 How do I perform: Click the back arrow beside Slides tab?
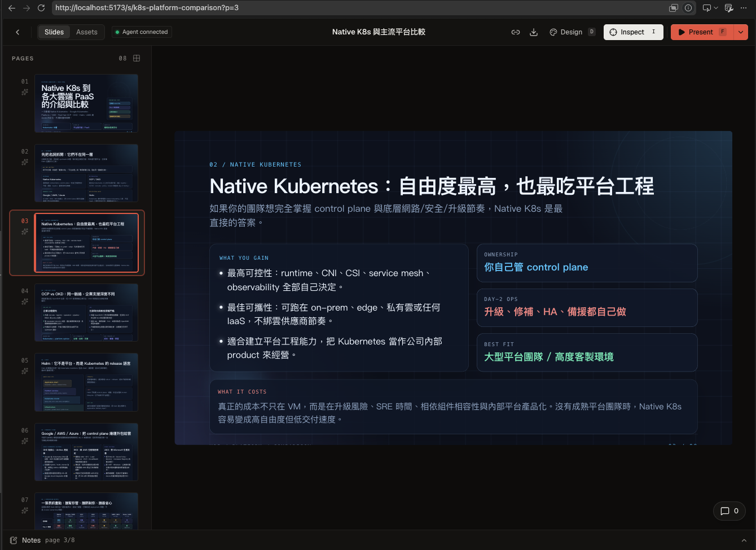17,32
